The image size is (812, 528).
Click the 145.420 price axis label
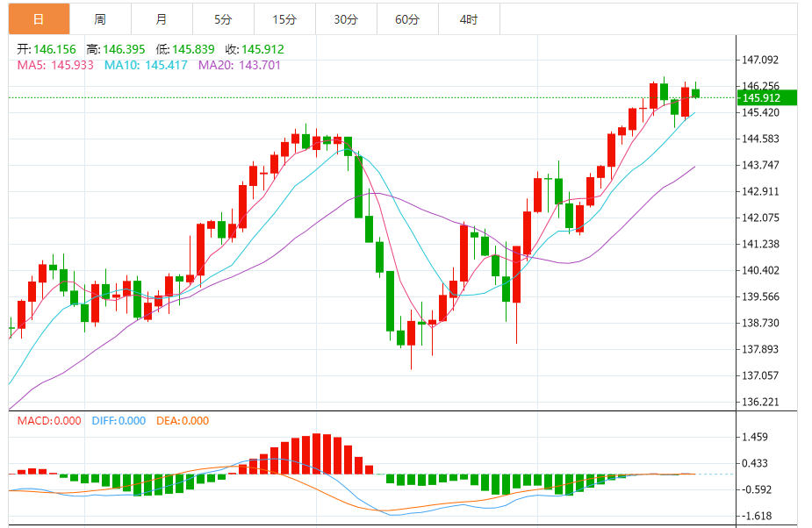coord(760,113)
